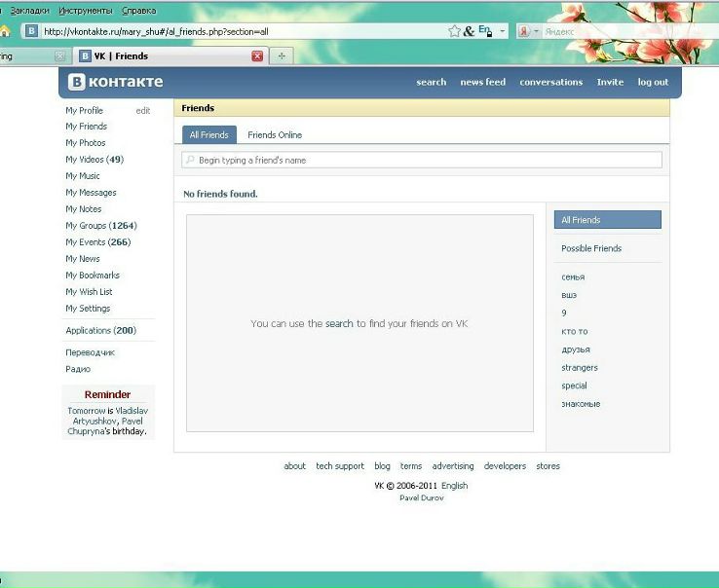Click the ampersand icon in address bar
The height and width of the screenshot is (588, 719).
(469, 31)
